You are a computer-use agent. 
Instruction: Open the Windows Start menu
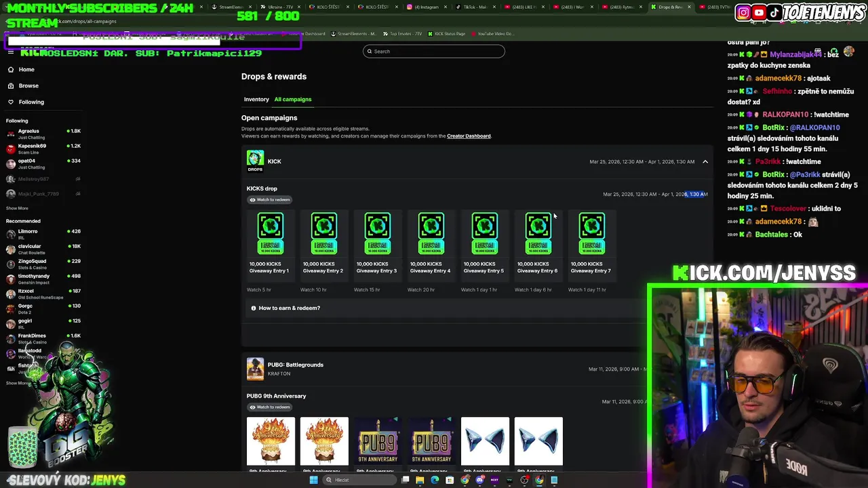point(313,480)
